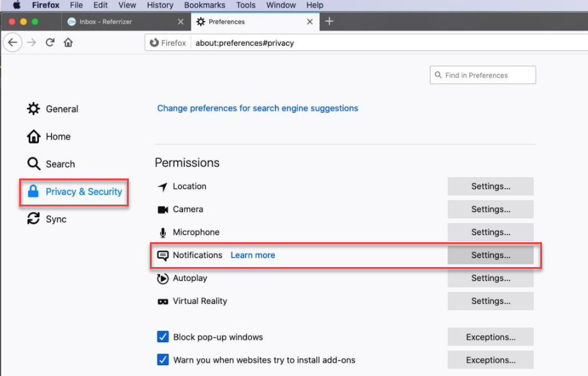Open the History menu

(x=160, y=5)
